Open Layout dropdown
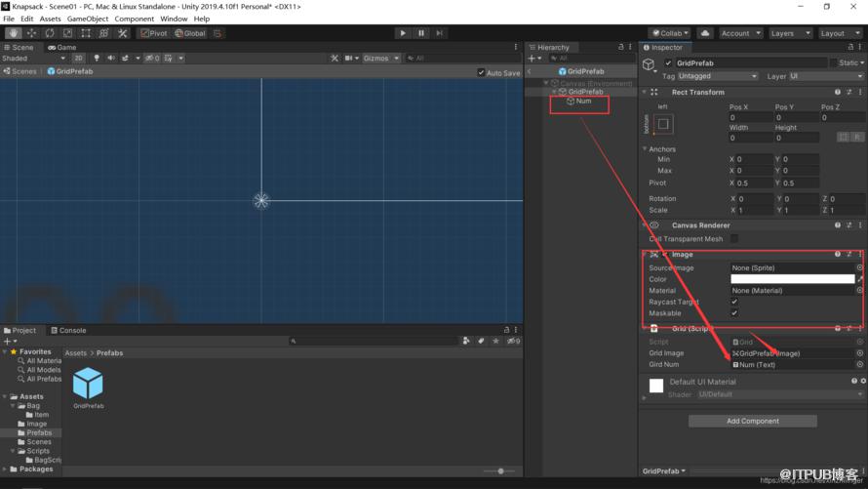The height and width of the screenshot is (489, 868). point(839,33)
